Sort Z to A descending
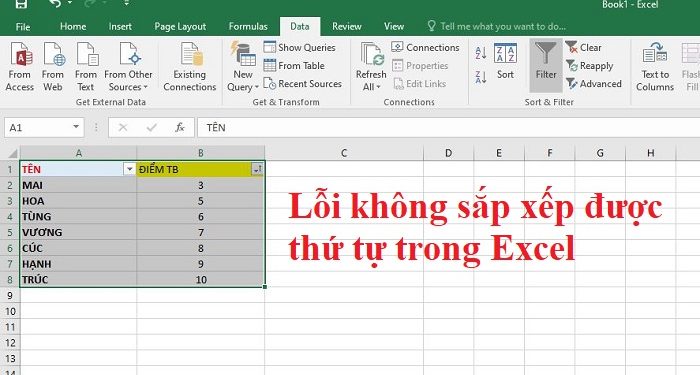This screenshot has height=375, width=700. [x=481, y=77]
